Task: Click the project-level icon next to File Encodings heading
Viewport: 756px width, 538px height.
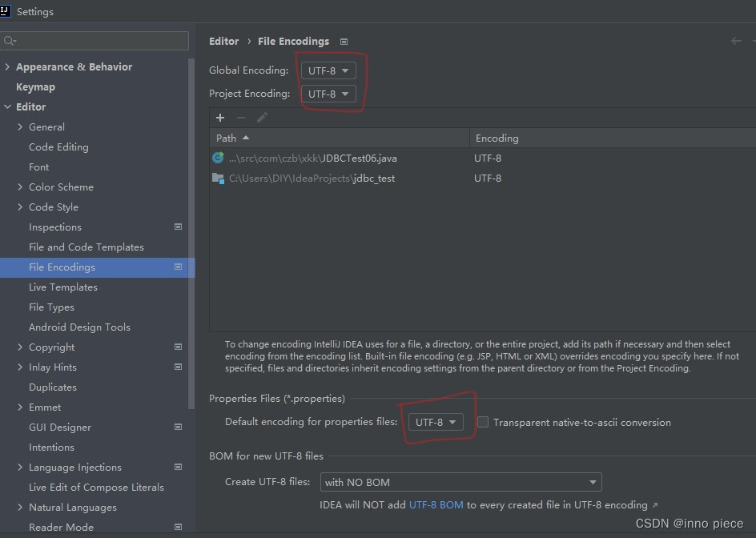Action: tap(344, 42)
